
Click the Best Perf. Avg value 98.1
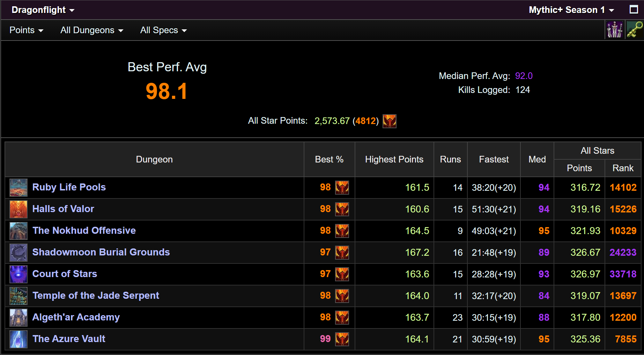coord(167,92)
